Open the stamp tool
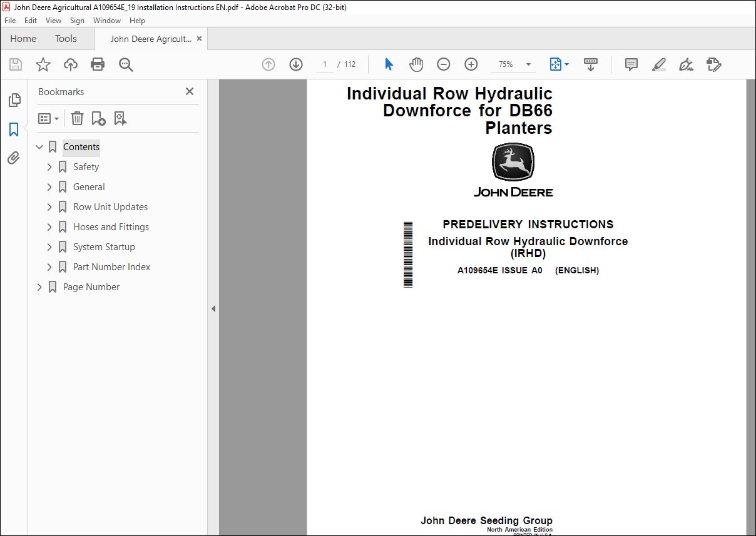756x536 pixels. tap(713, 64)
